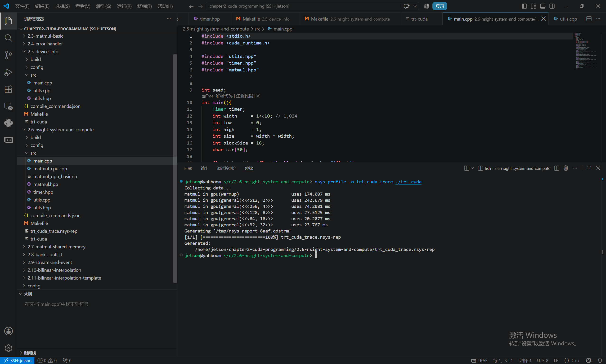Screen dimensions: 606x364
Task: Click the navigate back arrow in title bar
Action: click(191, 6)
